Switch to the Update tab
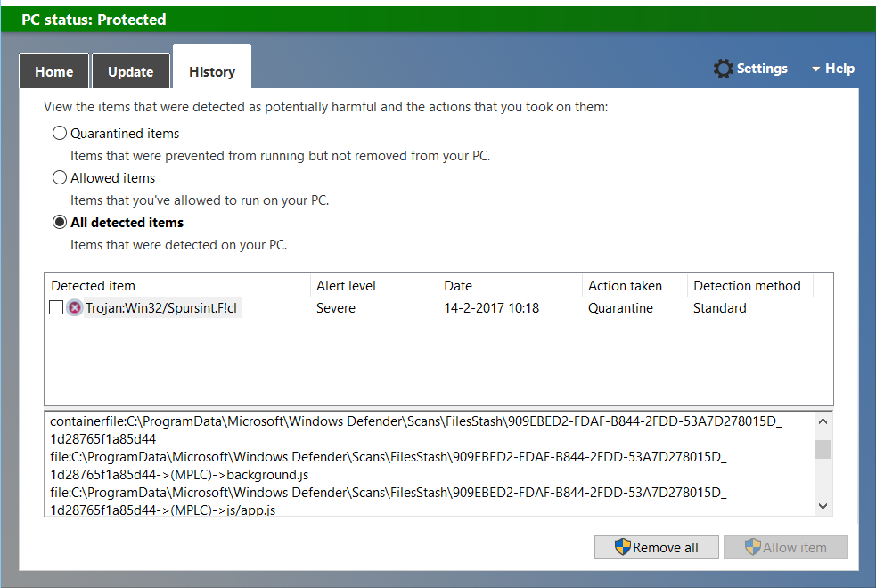Viewport: 876px width, 588px height. coord(131,71)
